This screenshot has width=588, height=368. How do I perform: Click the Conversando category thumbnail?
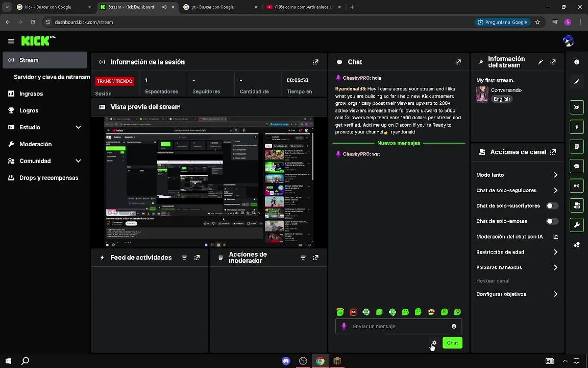[x=482, y=94]
